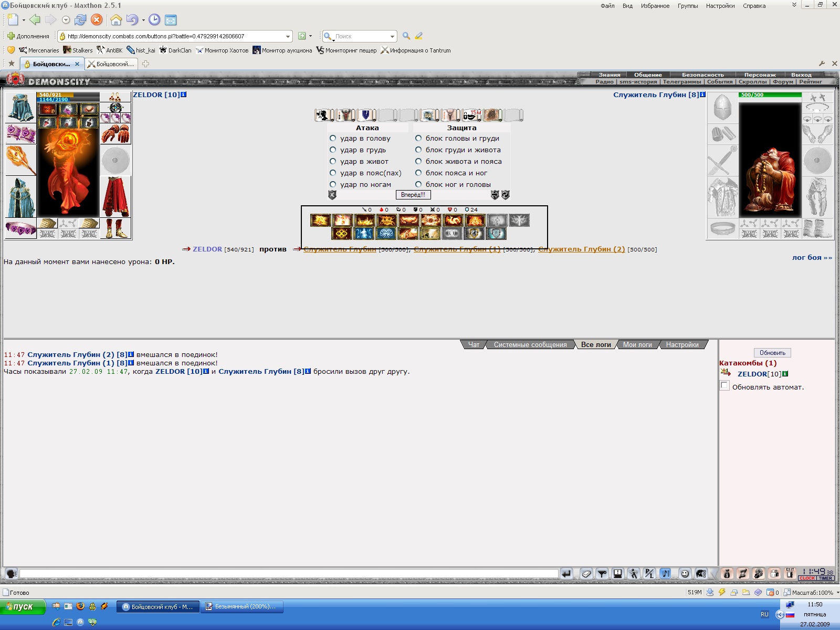Select attack 'удар в грудь' radio button
The width and height of the screenshot is (840, 630).
tap(333, 150)
